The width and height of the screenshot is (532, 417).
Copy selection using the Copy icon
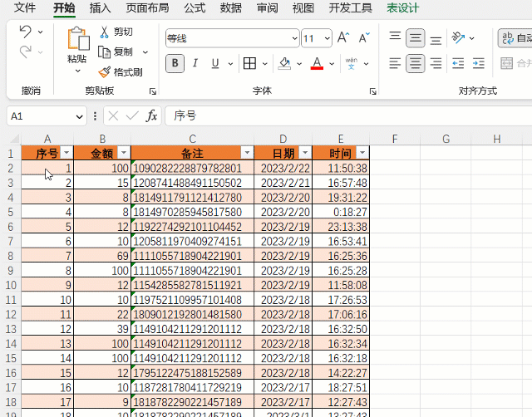(104, 52)
